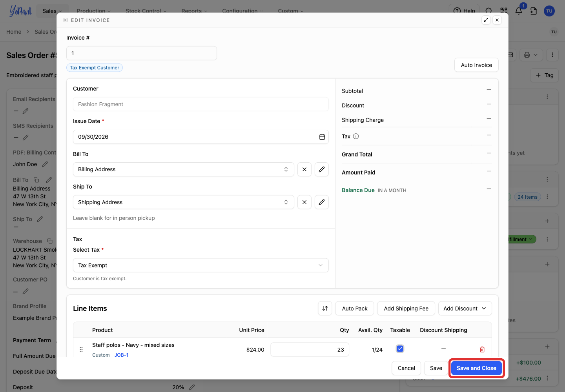The image size is (565, 392).
Task: Click the Add Shipping Fee button
Action: 406,309
